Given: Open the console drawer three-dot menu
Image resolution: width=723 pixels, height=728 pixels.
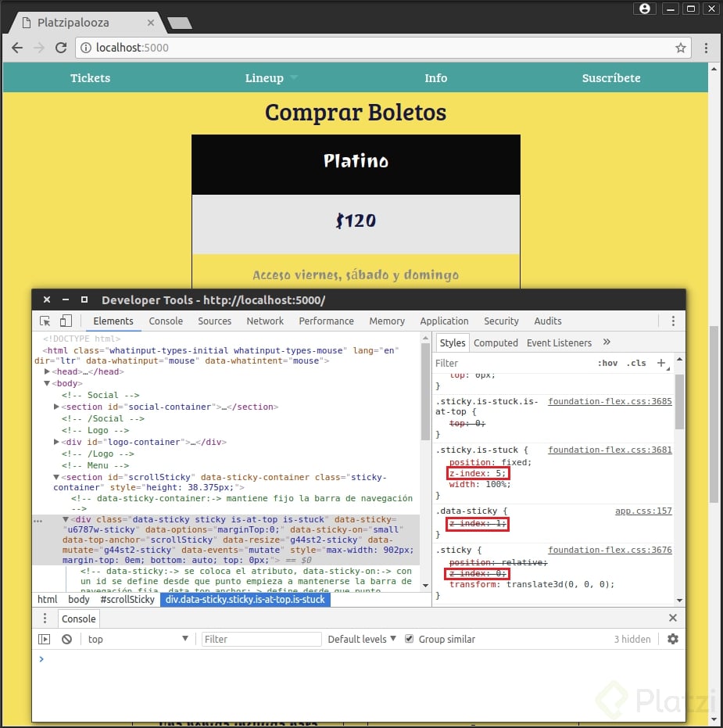Looking at the screenshot, I should pos(45,619).
